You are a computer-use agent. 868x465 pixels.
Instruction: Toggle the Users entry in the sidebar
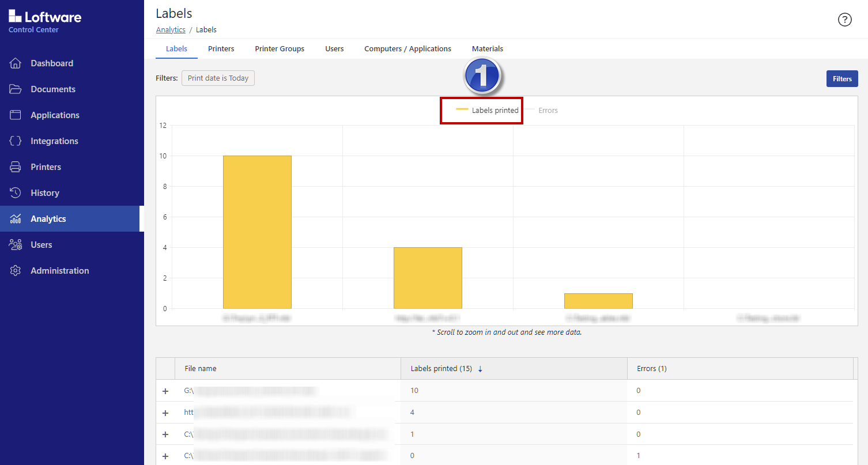coord(41,244)
